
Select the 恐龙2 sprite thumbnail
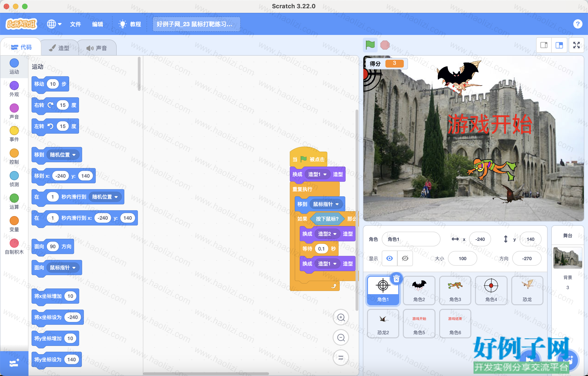click(x=383, y=323)
